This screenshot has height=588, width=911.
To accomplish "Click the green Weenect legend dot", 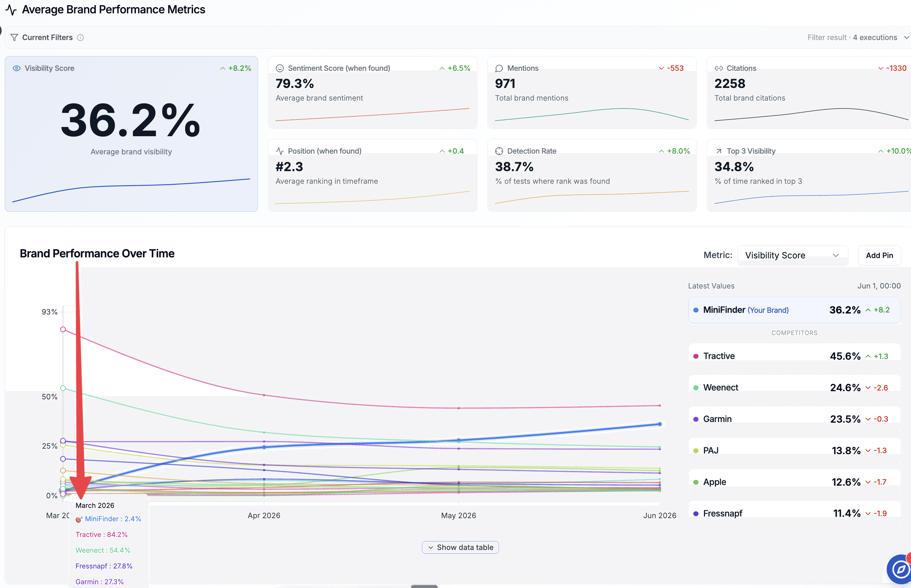I will click(696, 387).
